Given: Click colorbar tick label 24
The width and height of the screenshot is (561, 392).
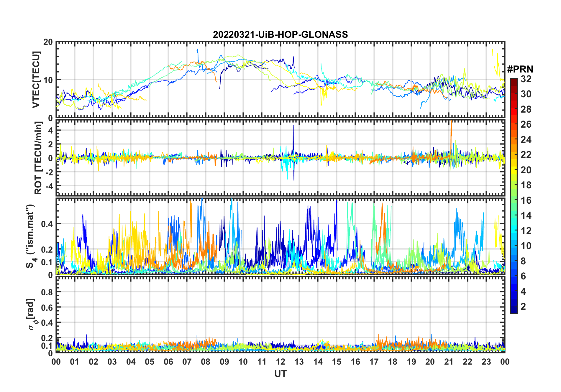Looking at the screenshot, I should 526,140.
